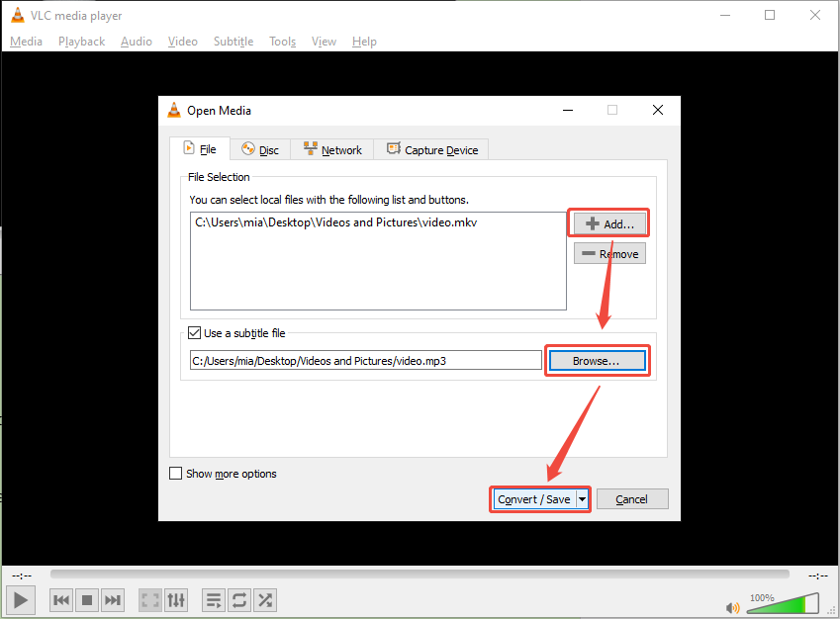Click the Cancel button
This screenshot has width=840, height=619.
[x=632, y=499]
